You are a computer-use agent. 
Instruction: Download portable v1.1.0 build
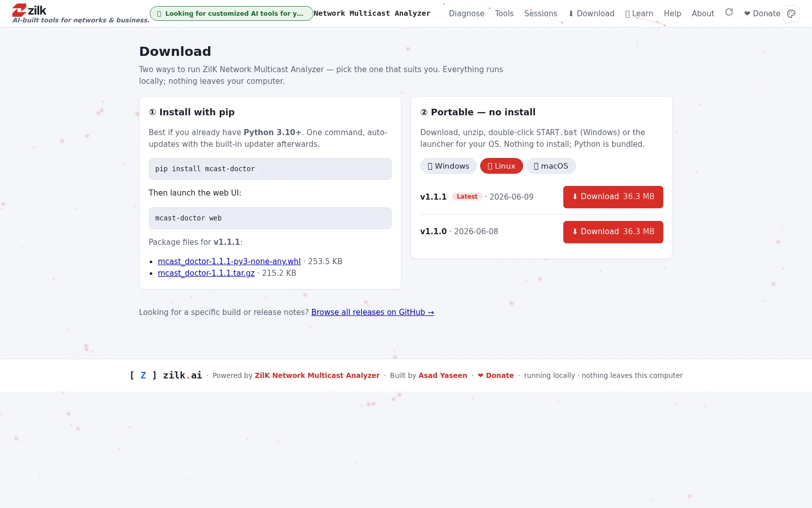(613, 232)
